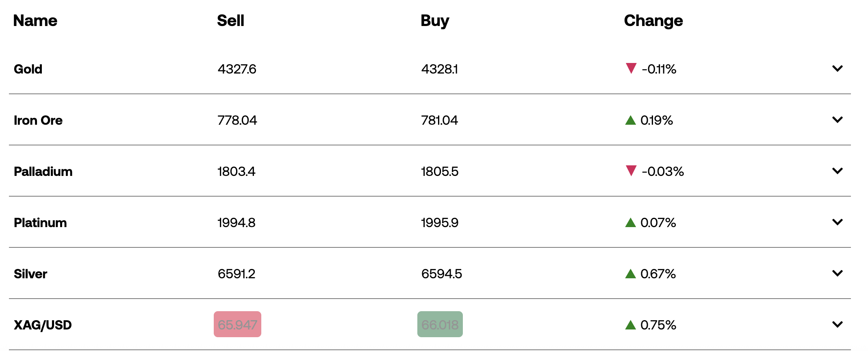The height and width of the screenshot is (351, 868).
Task: Expand the Iron Ore row details
Action: (x=838, y=119)
